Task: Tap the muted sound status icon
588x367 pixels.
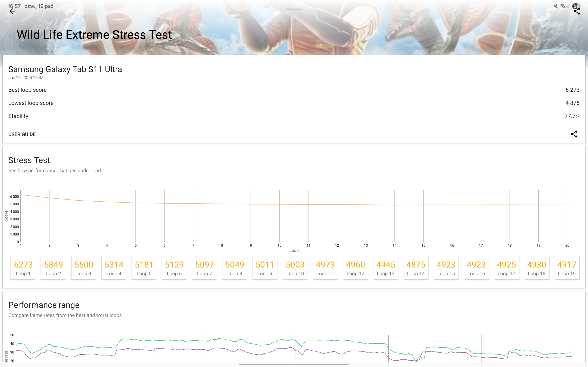Action: (x=555, y=6)
